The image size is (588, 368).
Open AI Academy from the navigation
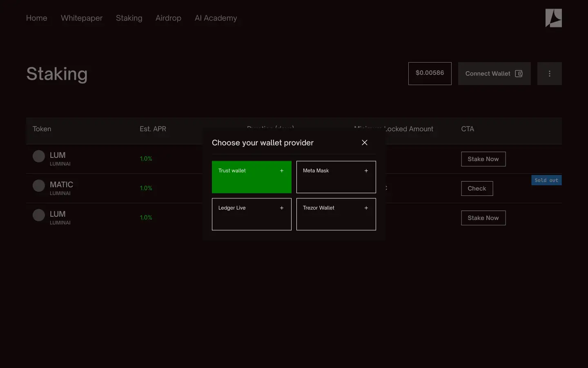coord(216,18)
